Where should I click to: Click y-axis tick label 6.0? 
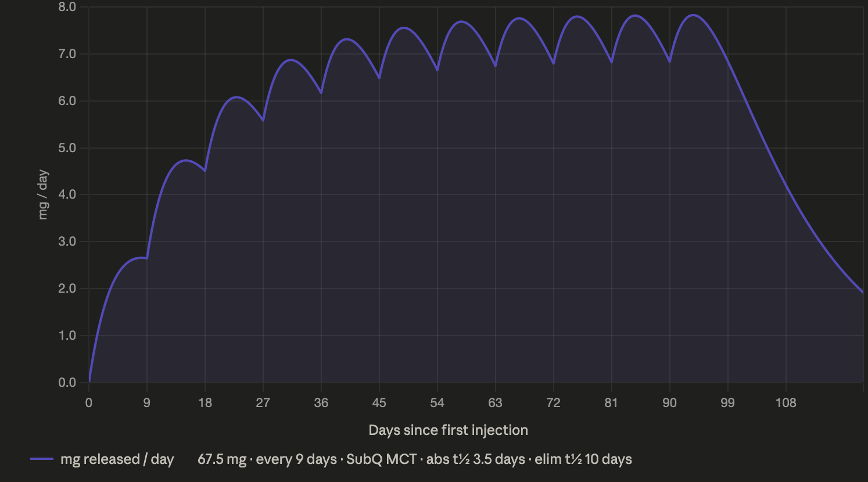click(x=67, y=101)
